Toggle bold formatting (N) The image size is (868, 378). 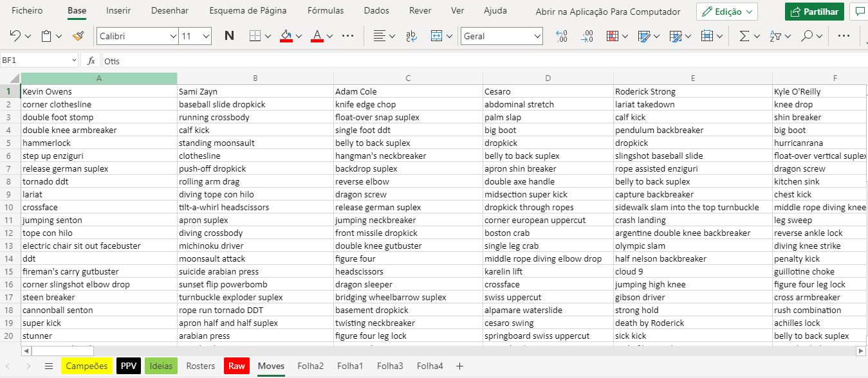(229, 36)
